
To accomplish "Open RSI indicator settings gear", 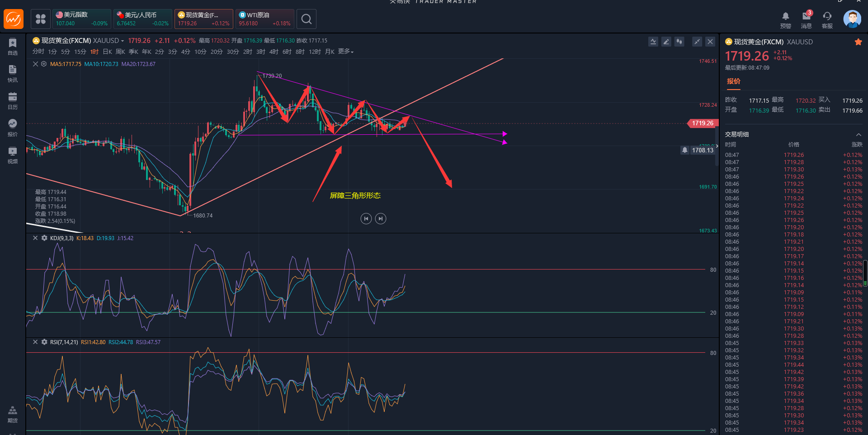I will [44, 342].
